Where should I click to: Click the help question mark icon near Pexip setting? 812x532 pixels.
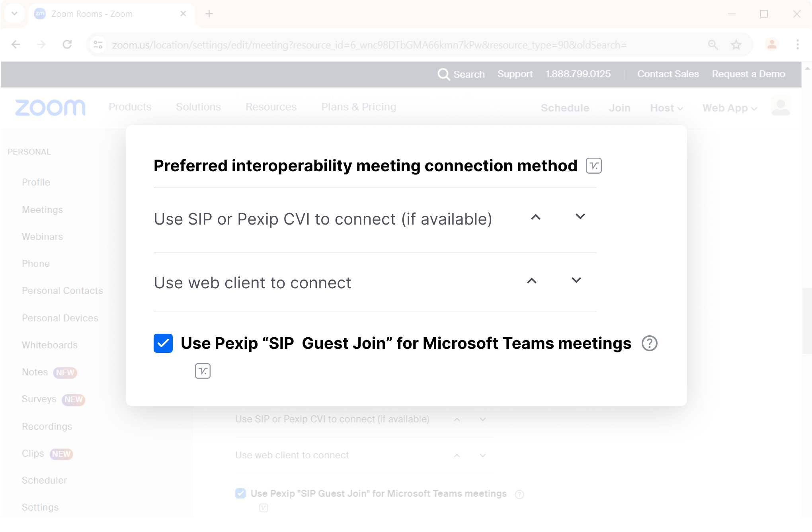tap(649, 343)
